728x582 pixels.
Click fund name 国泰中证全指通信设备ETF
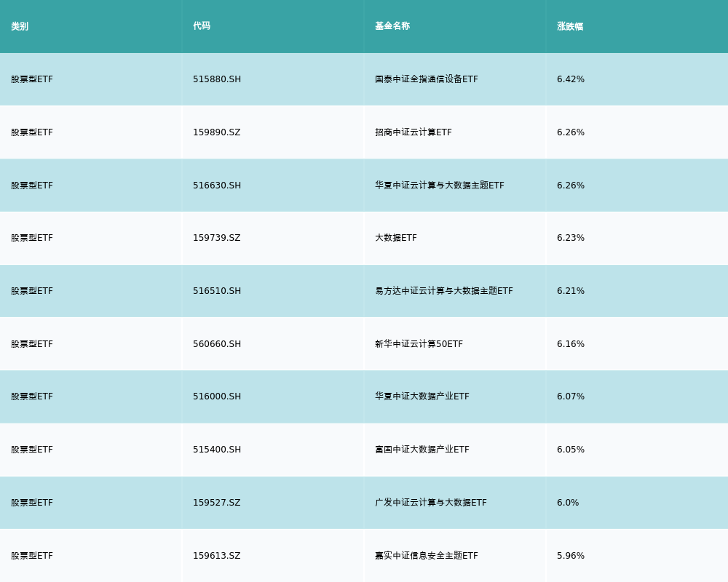point(427,79)
